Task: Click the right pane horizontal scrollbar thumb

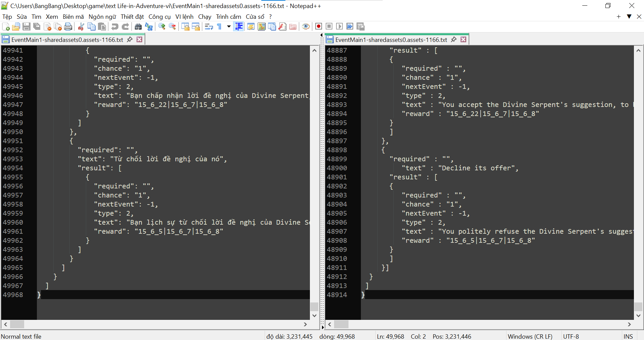Action: coord(341,324)
